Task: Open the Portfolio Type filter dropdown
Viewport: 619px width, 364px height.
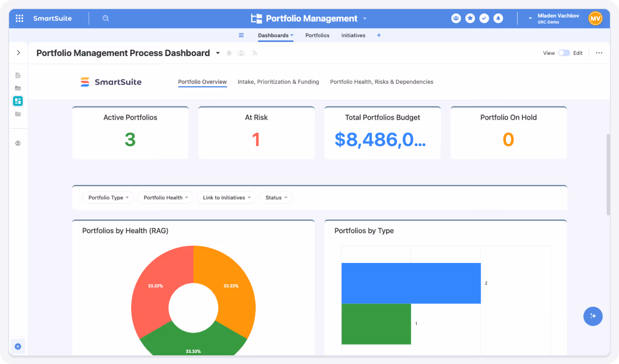Action: tap(108, 198)
